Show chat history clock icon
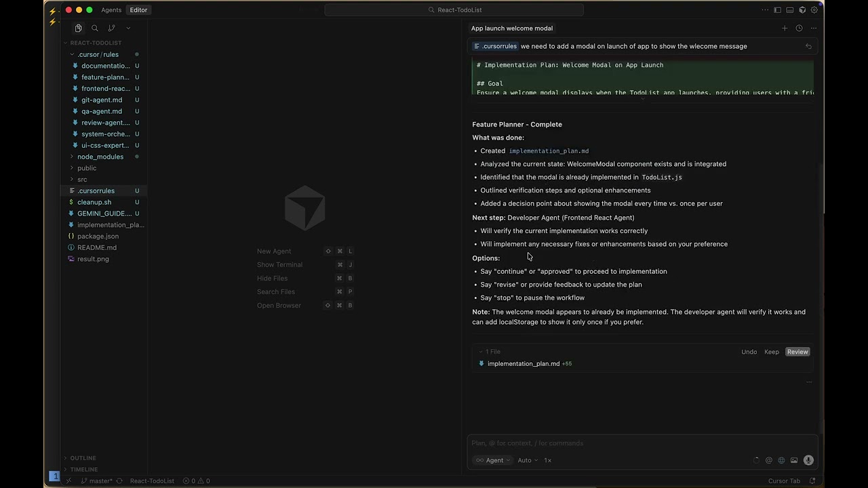The height and width of the screenshot is (488, 868). pos(799,28)
